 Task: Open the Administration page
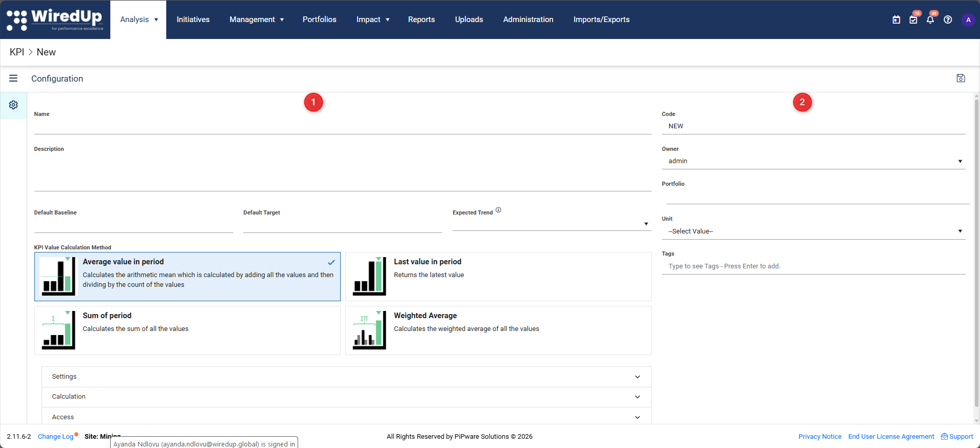tap(528, 20)
